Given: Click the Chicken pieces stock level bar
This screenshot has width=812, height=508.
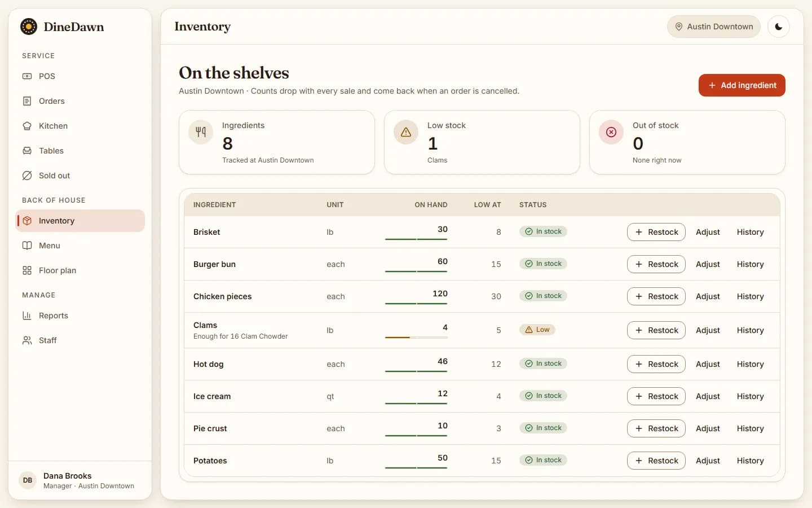Looking at the screenshot, I should (416, 304).
